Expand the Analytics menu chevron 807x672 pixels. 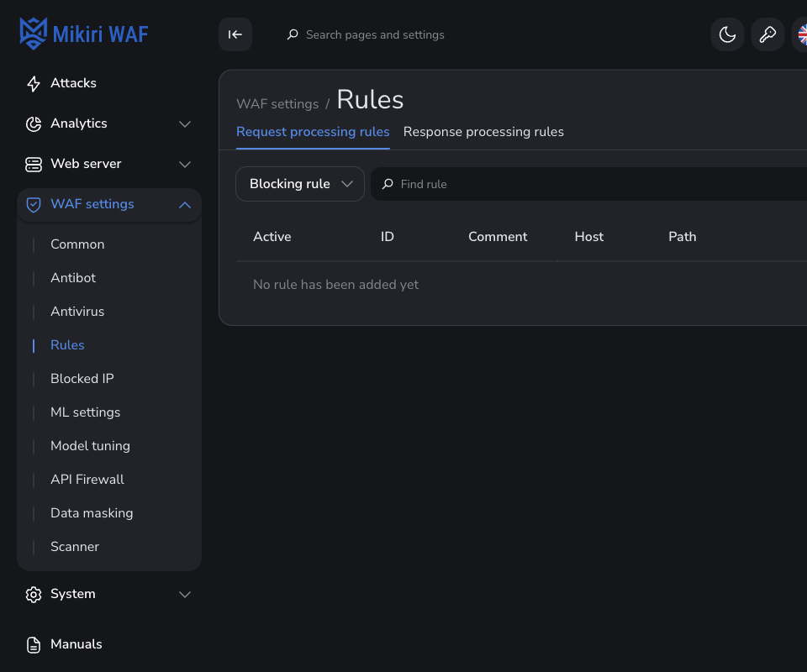pos(185,124)
